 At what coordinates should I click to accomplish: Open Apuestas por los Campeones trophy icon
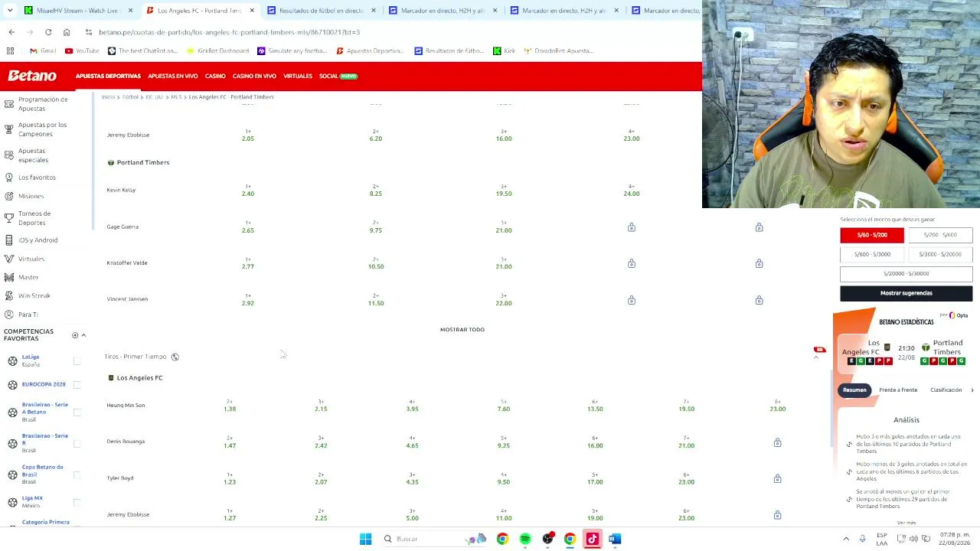[x=9, y=129]
